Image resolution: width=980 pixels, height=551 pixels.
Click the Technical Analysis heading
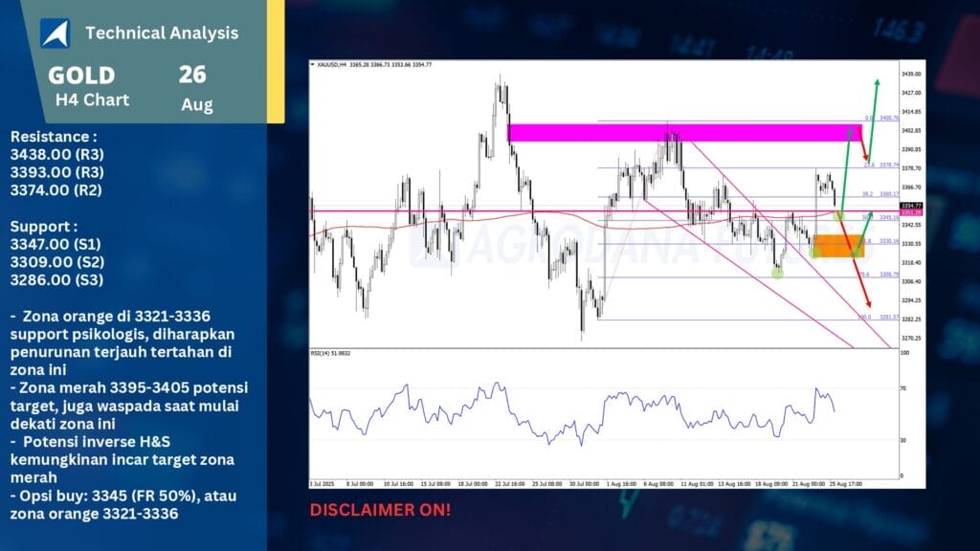[x=162, y=33]
